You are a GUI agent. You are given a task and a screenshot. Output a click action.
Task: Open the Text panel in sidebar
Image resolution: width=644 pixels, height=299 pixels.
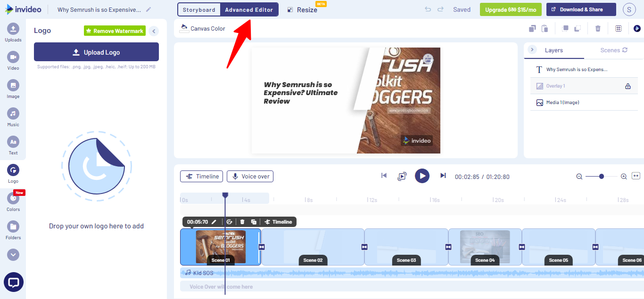[x=13, y=145]
